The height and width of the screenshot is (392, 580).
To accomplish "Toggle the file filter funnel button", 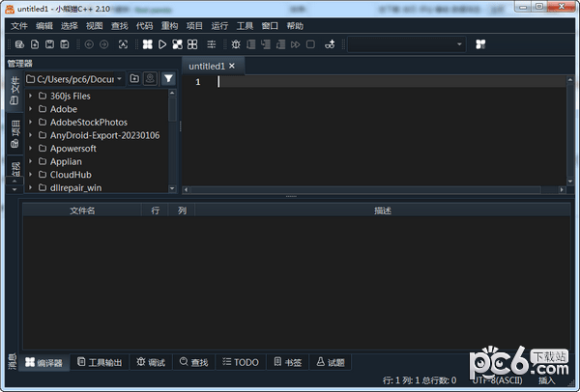I will coord(168,79).
